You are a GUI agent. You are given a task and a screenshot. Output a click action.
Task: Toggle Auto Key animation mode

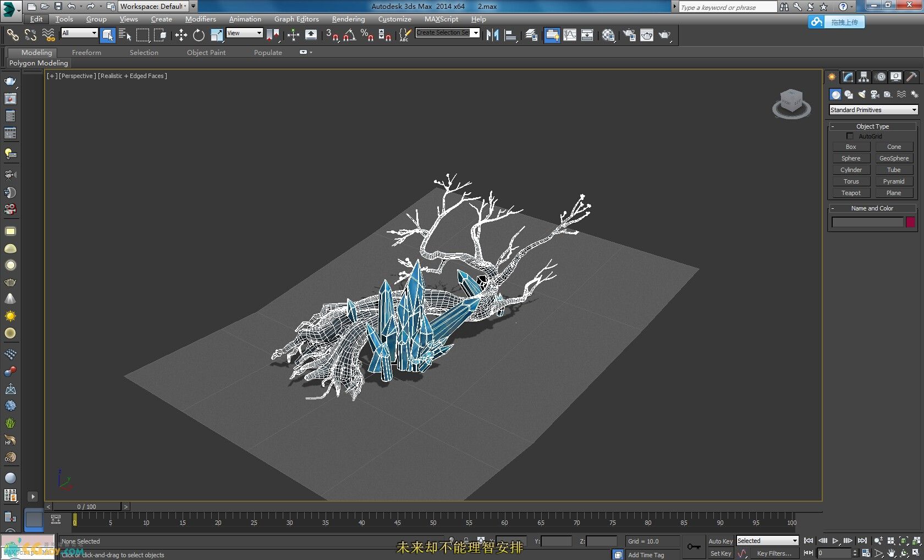tap(720, 541)
